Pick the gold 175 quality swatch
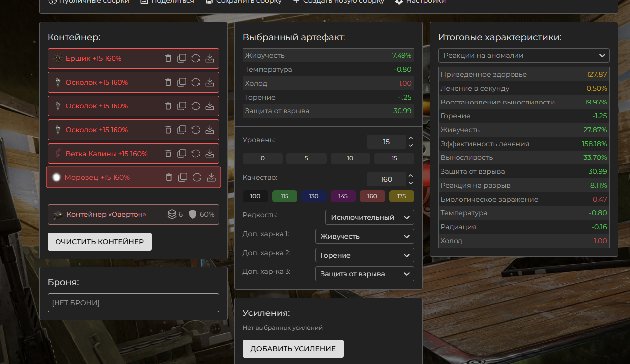This screenshot has width=630, height=364. click(401, 196)
